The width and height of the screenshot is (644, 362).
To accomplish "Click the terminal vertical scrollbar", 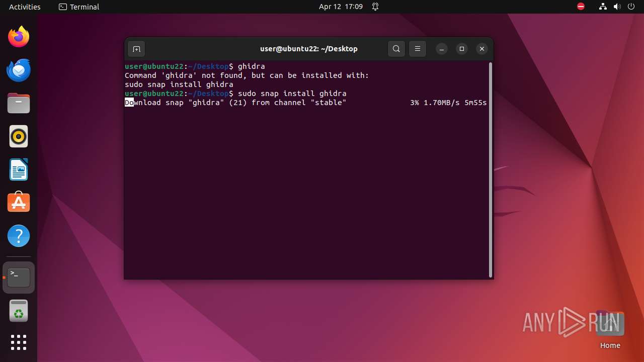I will 491,170.
